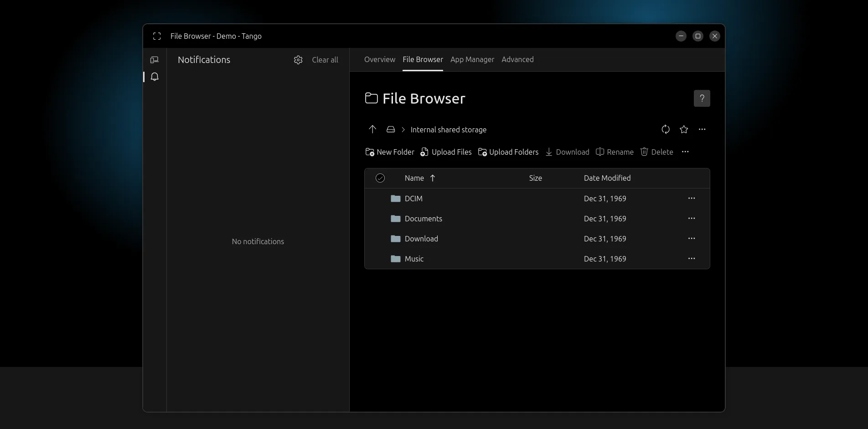Screen dimensions: 868x429
Task: Select the Upload Files tool
Action: click(x=446, y=152)
